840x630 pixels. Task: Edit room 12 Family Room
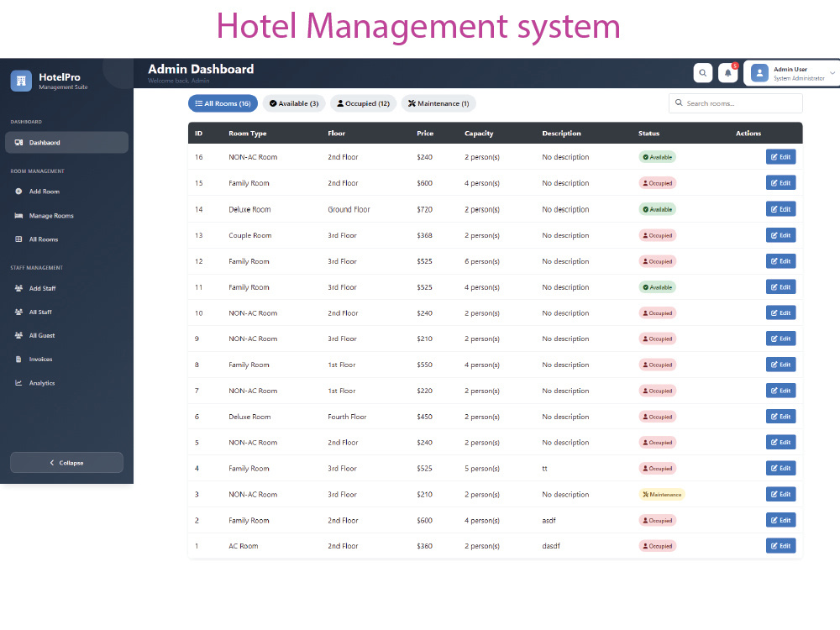pyautogui.click(x=780, y=261)
